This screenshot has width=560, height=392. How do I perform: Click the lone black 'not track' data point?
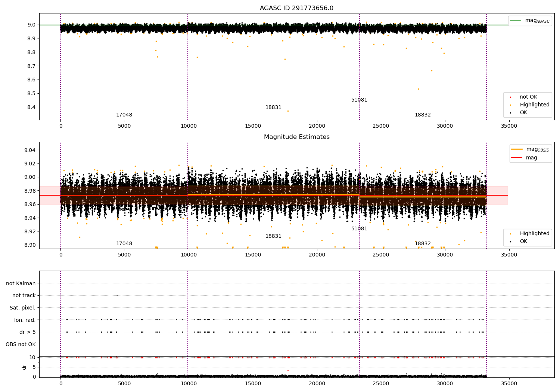click(117, 295)
